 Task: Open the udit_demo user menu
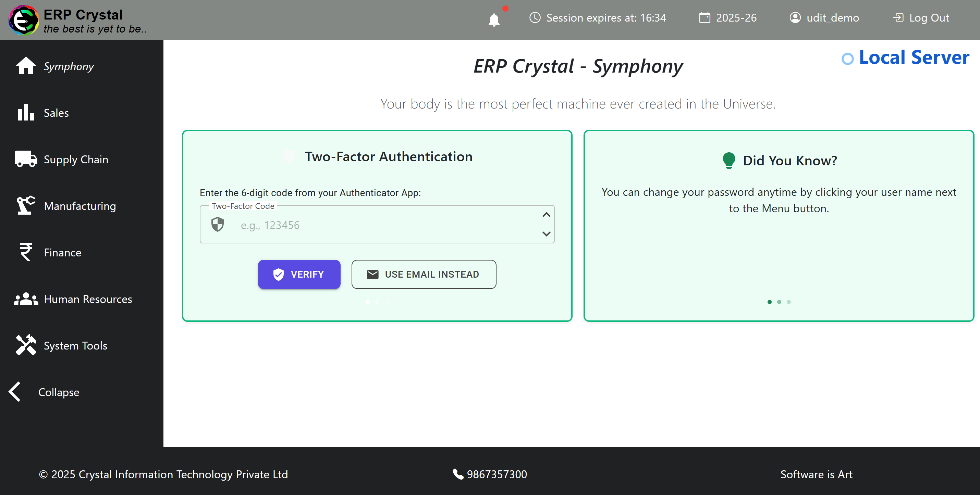coord(824,18)
